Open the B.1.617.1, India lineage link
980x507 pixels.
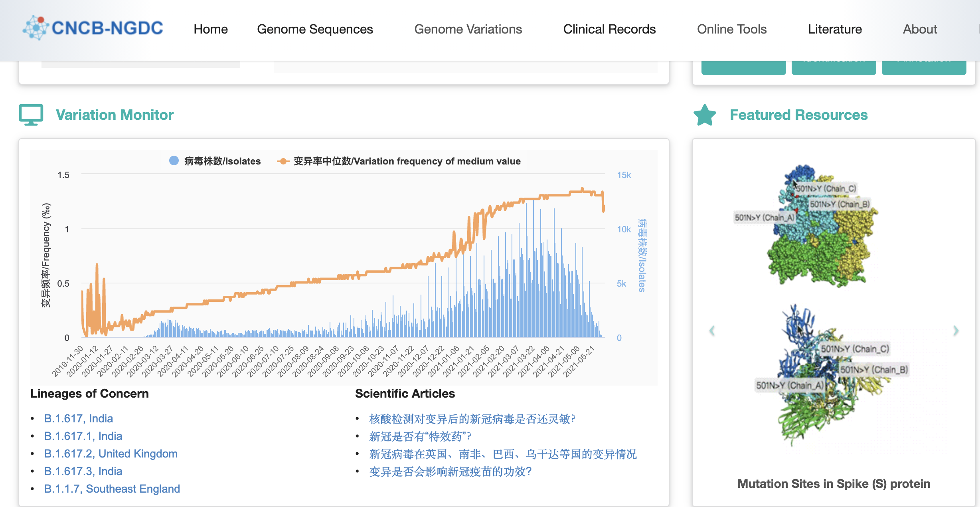click(83, 436)
